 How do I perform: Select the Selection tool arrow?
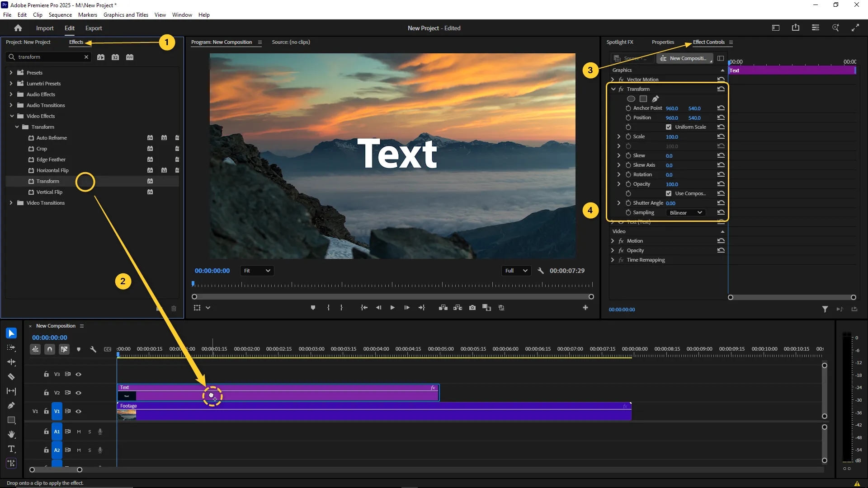pos(11,333)
